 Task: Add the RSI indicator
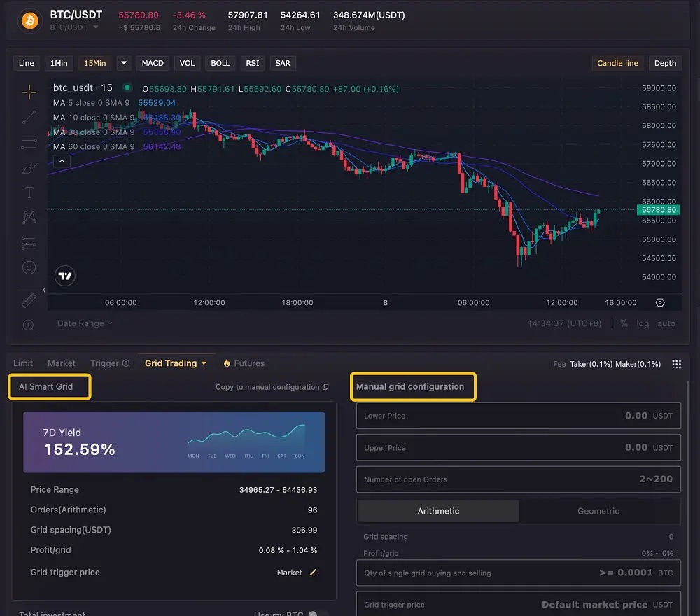(x=253, y=63)
